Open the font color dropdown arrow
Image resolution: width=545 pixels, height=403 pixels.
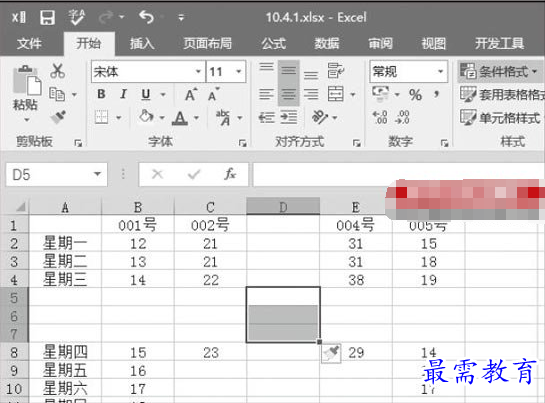197,118
